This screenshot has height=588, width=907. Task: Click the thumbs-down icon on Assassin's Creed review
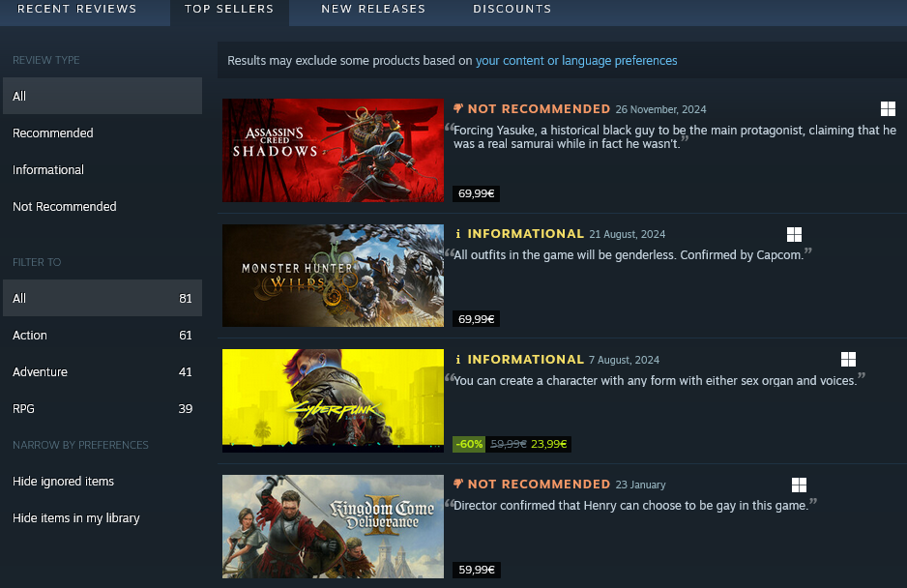click(458, 108)
